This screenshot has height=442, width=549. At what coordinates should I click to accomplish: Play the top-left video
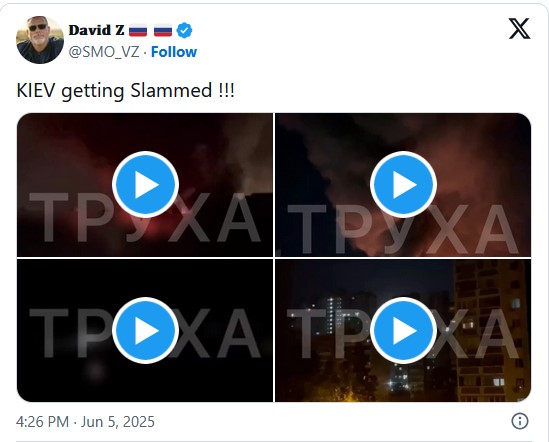(146, 185)
